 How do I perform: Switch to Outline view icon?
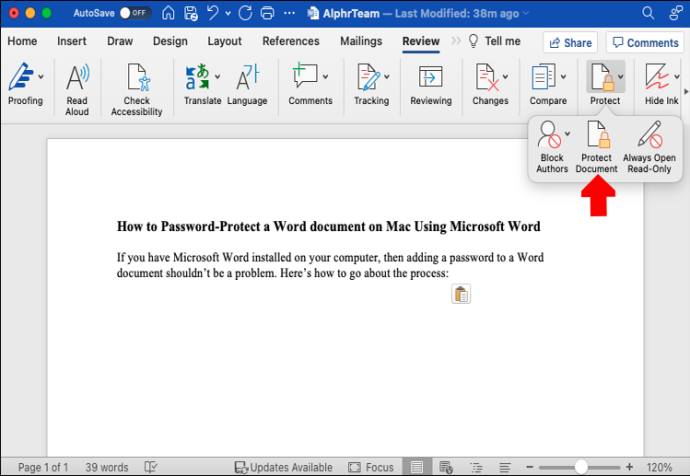tap(476, 467)
